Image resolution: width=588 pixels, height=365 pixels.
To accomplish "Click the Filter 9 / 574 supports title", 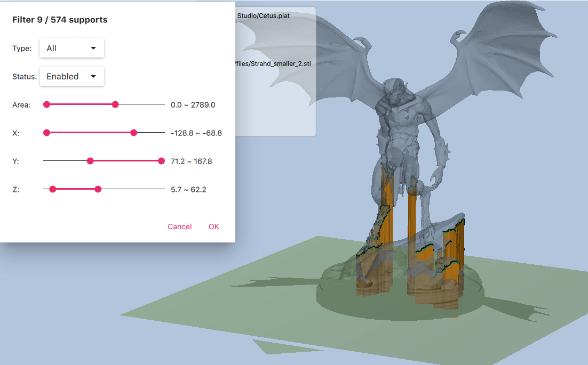I will (60, 20).
